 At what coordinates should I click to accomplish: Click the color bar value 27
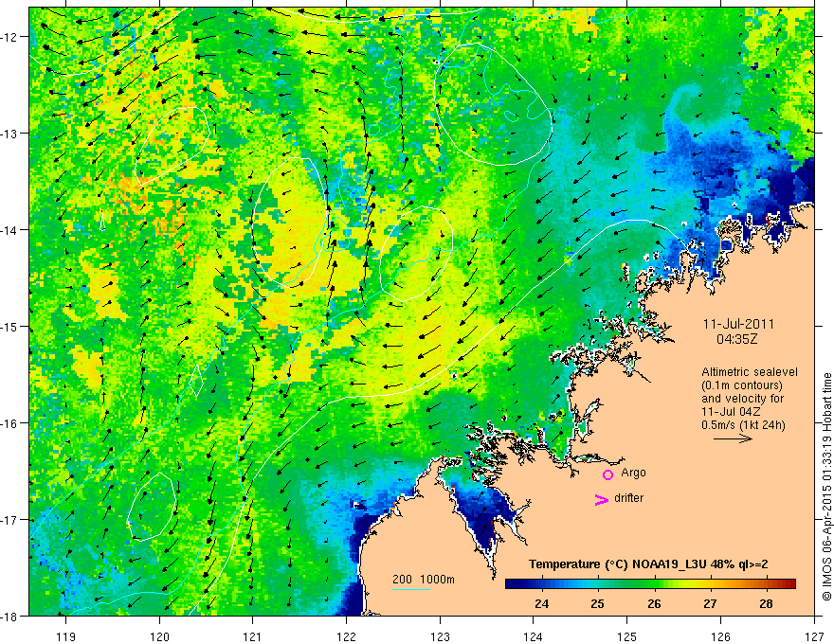click(710, 603)
